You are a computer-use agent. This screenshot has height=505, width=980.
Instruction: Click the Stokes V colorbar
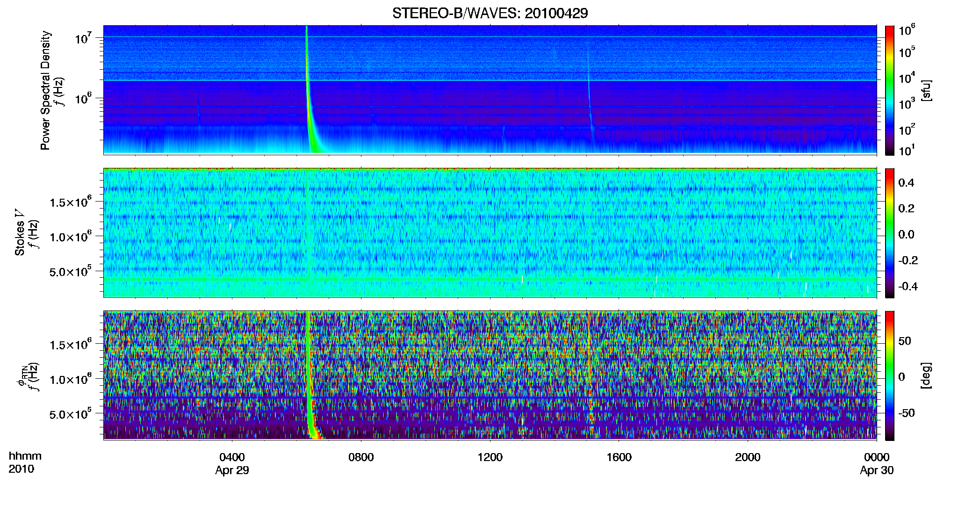(x=890, y=233)
